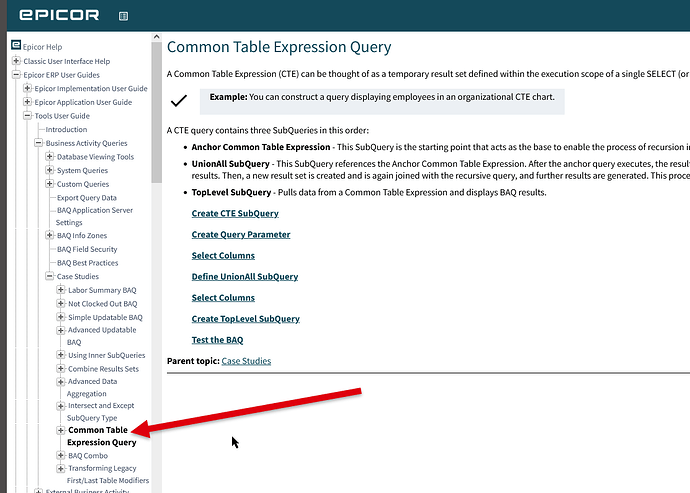Expand Advanced Updatable BAQ node
Screen dimensions: 690x493
tap(61, 330)
